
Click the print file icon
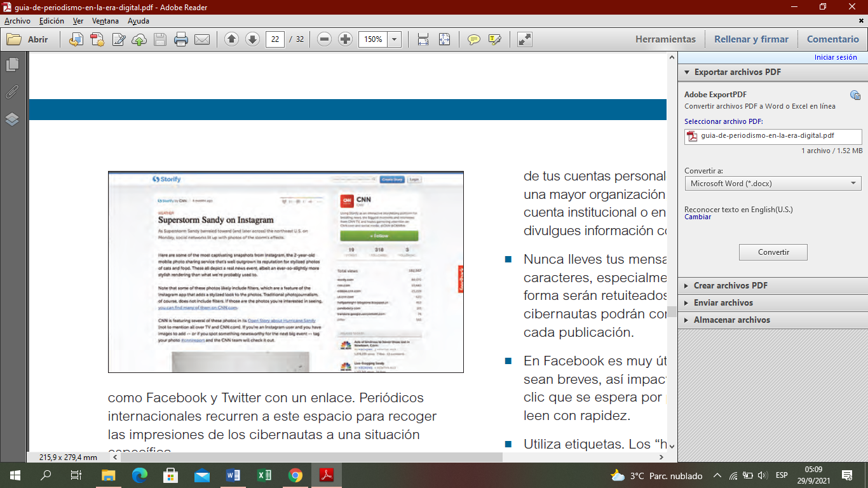[181, 39]
